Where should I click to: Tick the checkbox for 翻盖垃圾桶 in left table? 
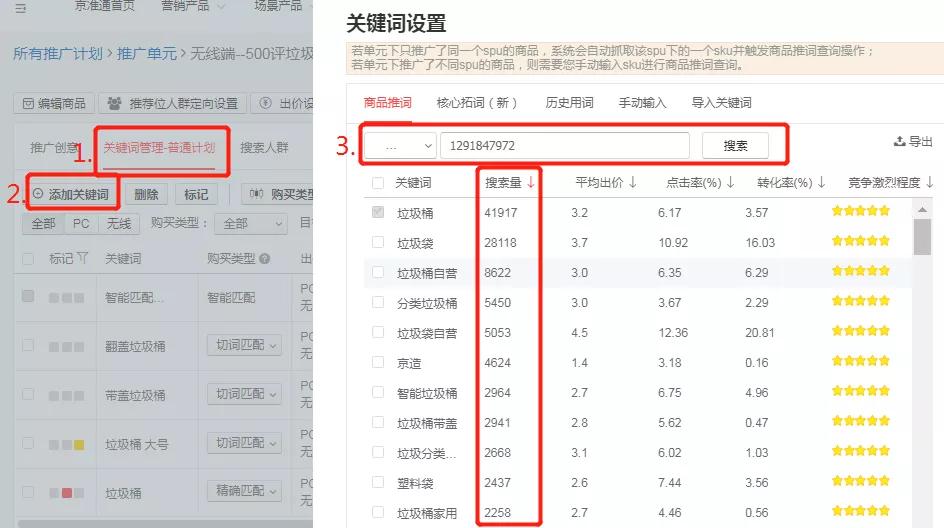click(28, 345)
